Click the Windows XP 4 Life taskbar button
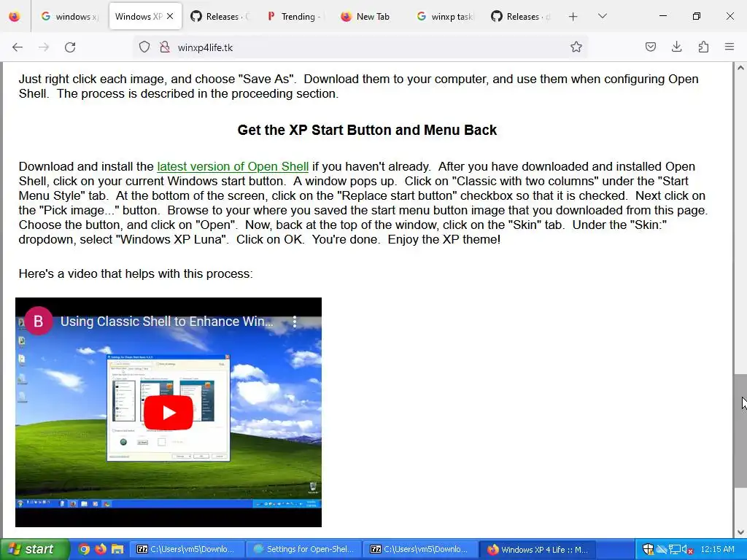The image size is (747, 560). [537, 549]
